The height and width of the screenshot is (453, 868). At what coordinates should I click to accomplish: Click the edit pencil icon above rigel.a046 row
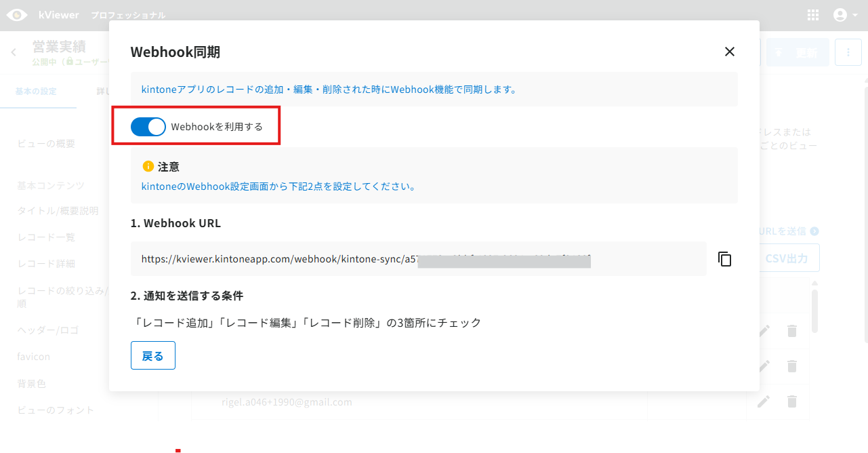764,366
